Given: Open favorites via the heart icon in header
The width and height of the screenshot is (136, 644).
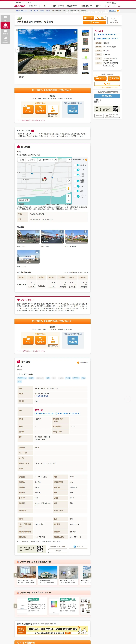Looking at the screenshot, I should (x=109, y=6).
